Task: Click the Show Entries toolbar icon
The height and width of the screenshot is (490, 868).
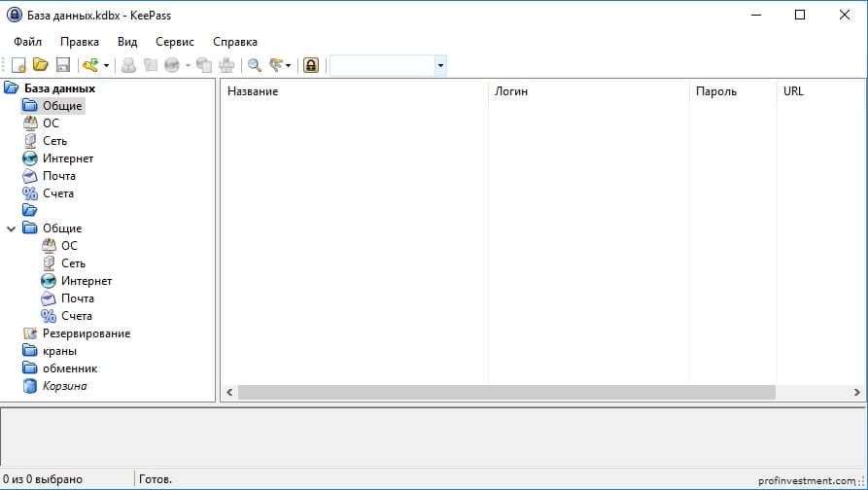Action: (x=276, y=65)
